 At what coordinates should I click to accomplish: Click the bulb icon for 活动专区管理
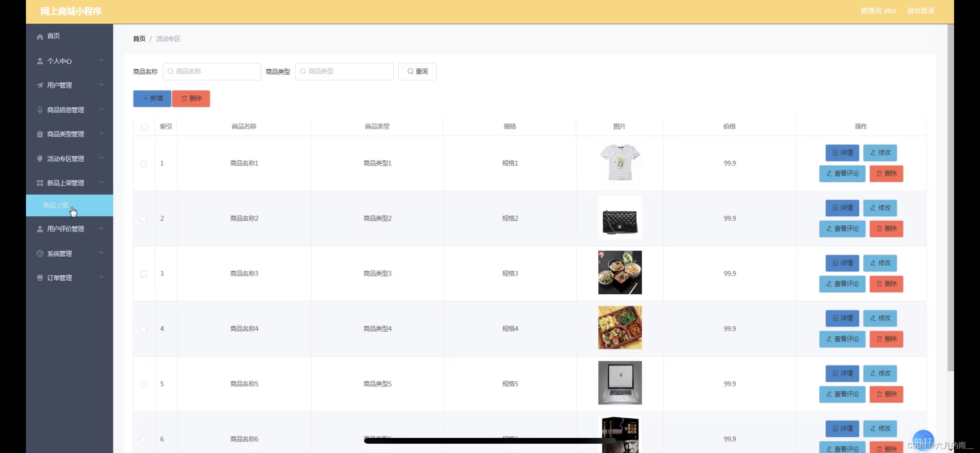40,158
